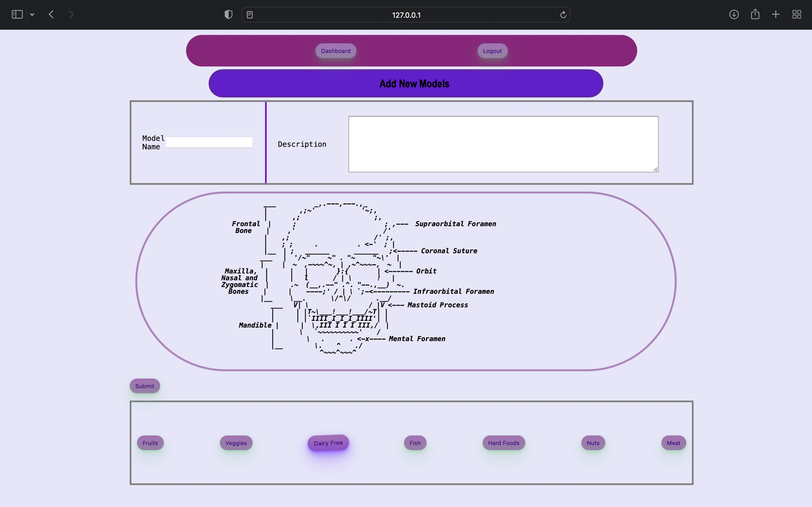Go to the Dashboard
Image resolution: width=812 pixels, height=507 pixels.
click(336, 51)
